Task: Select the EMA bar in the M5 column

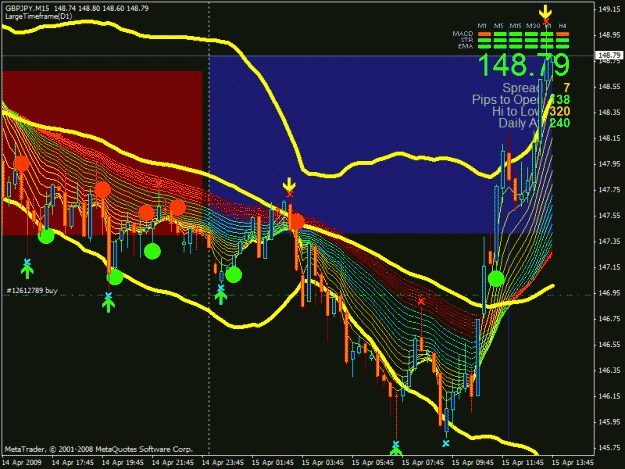Action: point(499,46)
